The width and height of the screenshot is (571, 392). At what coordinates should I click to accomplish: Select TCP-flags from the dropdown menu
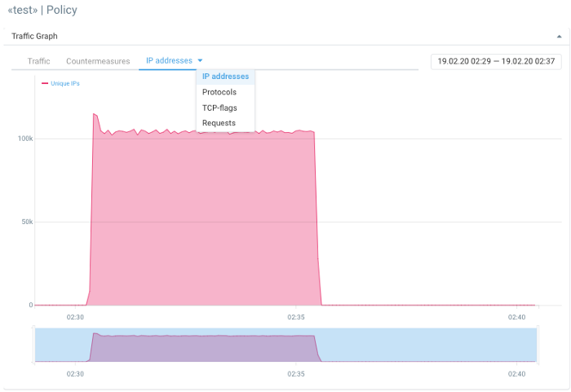coord(219,108)
